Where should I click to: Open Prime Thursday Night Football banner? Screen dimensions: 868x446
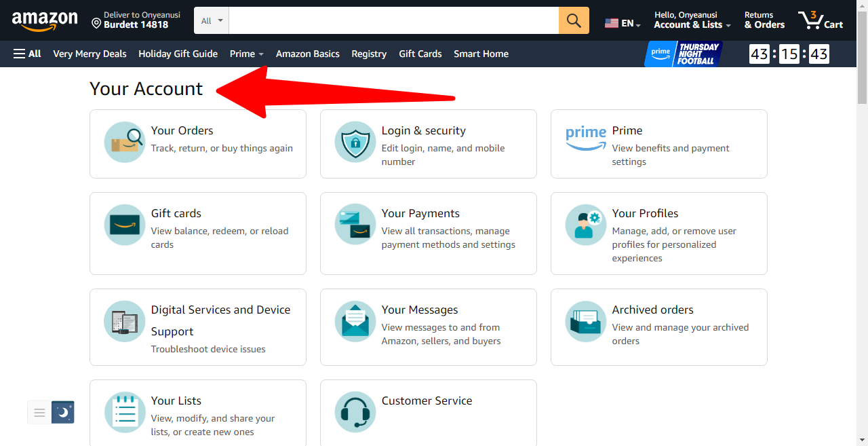click(683, 54)
